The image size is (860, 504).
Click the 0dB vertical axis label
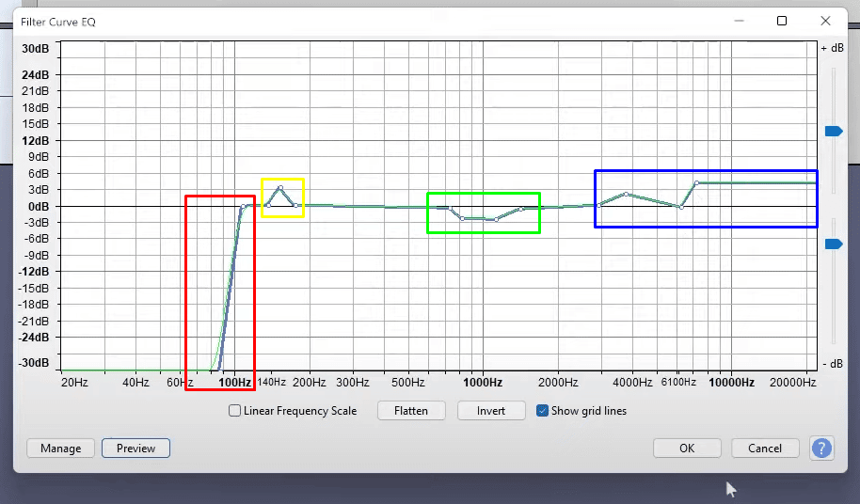[39, 207]
